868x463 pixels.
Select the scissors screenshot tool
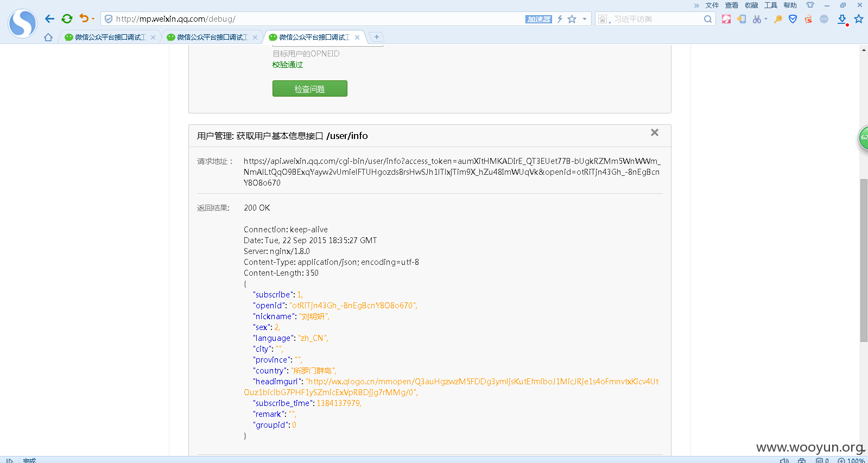pos(757,19)
